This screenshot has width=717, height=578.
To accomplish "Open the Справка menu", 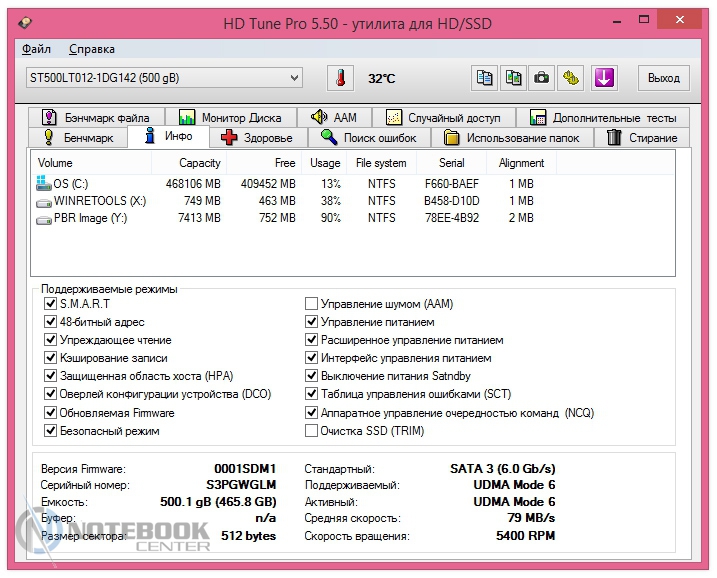I will [x=92, y=49].
